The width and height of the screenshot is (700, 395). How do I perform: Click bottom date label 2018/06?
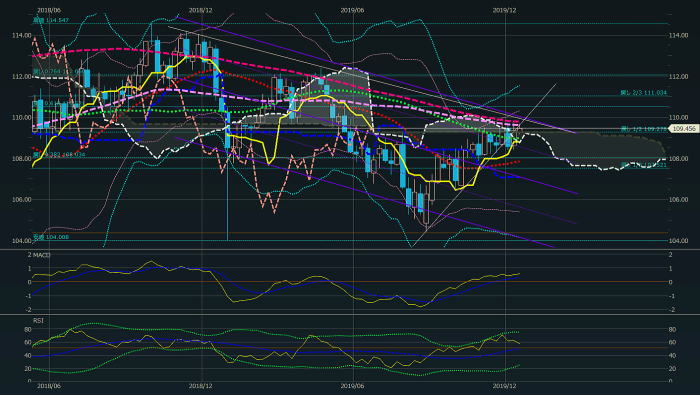[x=49, y=386]
